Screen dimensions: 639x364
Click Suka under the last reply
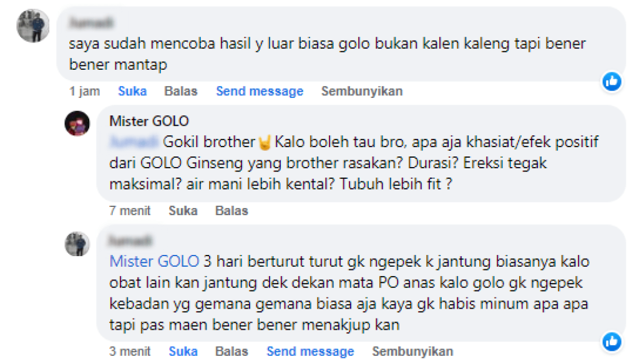tap(183, 352)
